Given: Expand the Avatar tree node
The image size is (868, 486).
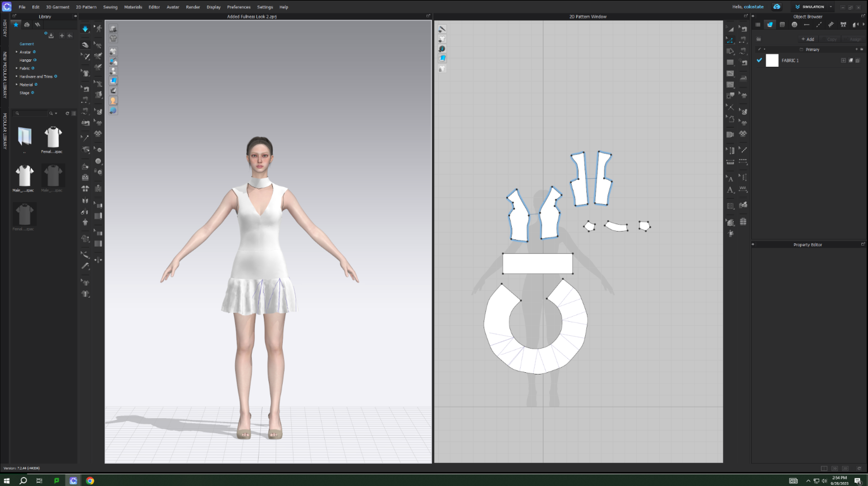Looking at the screenshot, I should [16, 52].
